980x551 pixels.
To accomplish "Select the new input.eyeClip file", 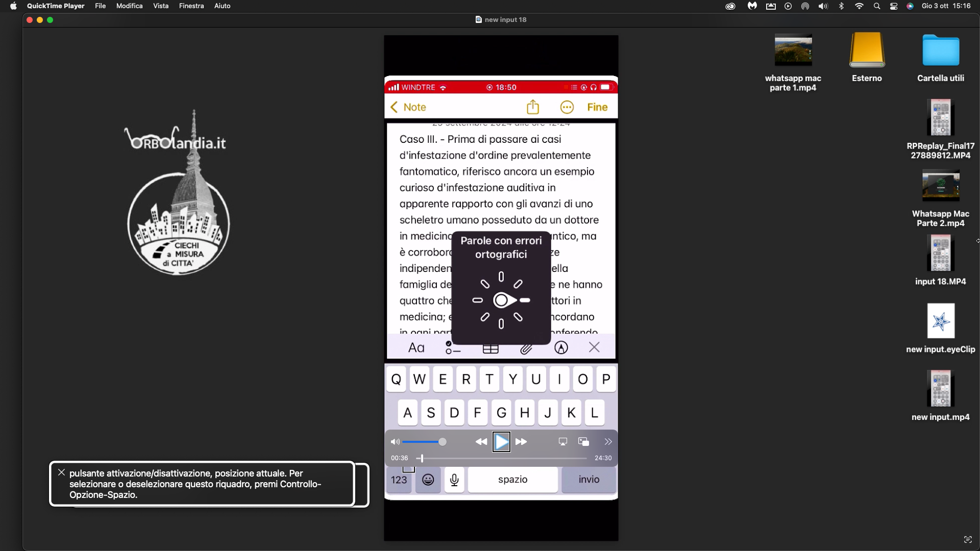I will pyautogui.click(x=941, y=329).
